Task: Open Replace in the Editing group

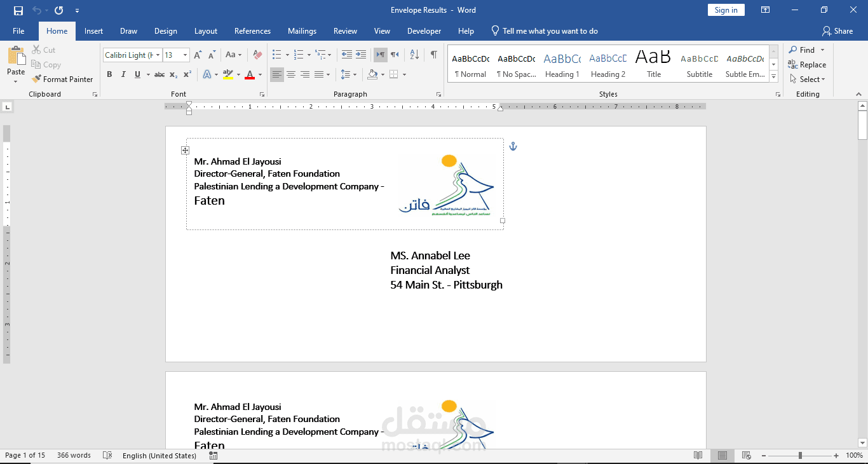Action: pos(807,65)
